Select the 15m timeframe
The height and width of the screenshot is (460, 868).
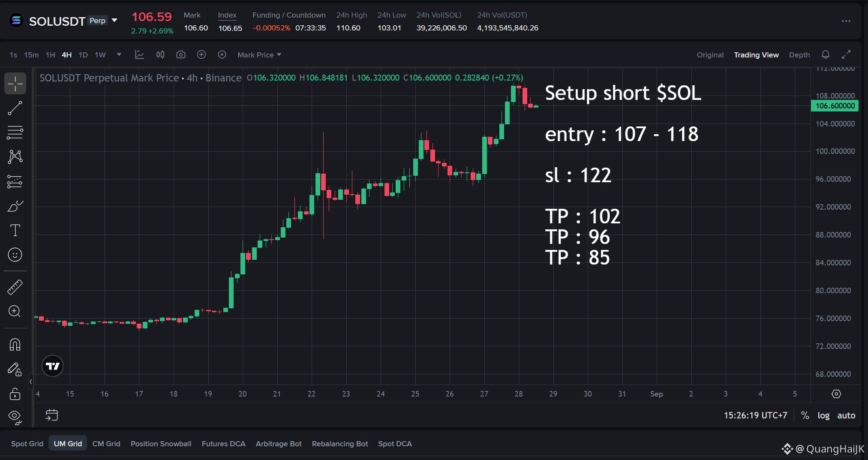[31, 55]
